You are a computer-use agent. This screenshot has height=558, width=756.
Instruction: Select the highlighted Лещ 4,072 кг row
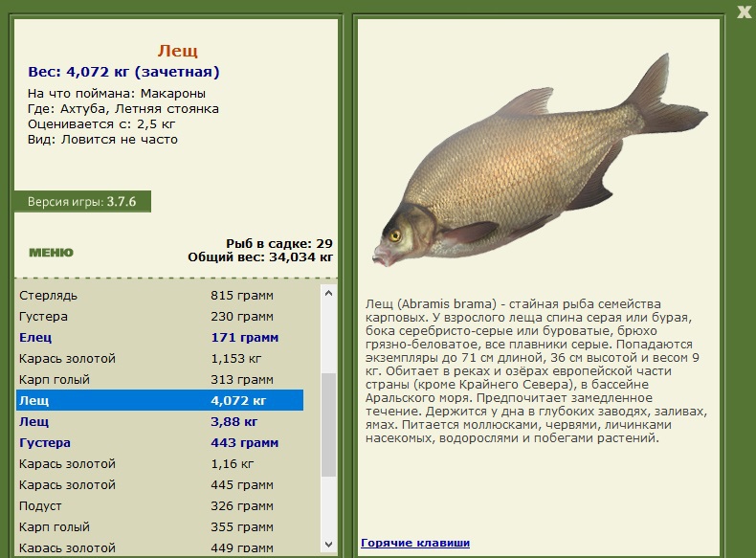click(160, 400)
